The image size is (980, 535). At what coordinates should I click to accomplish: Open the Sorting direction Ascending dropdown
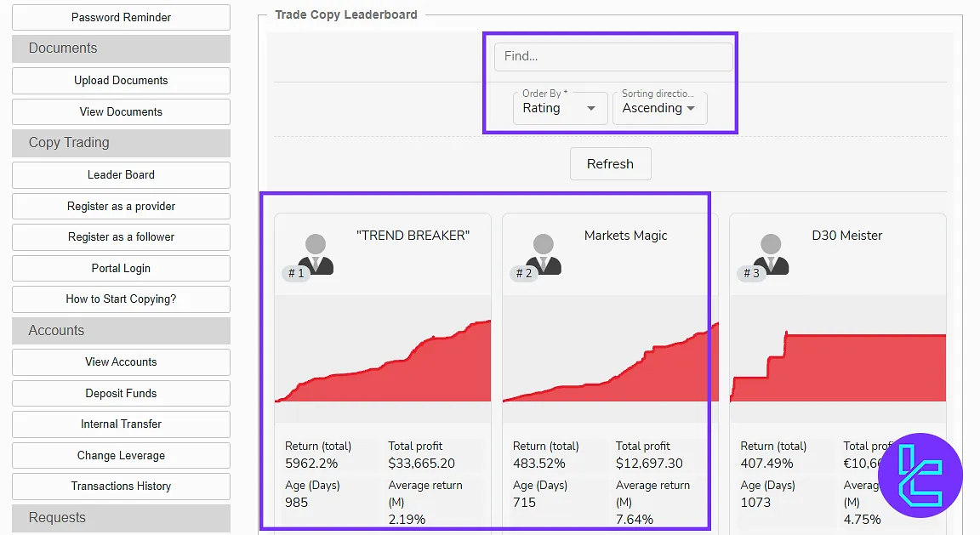(x=659, y=107)
